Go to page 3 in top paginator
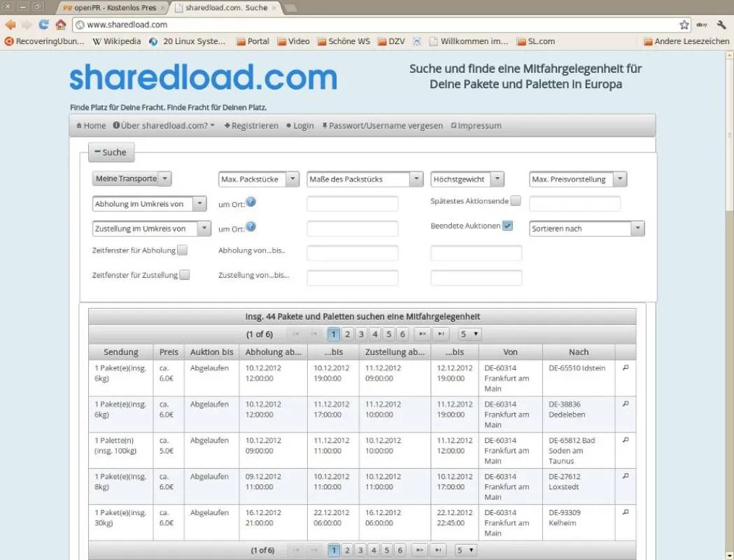The image size is (734, 560). (361, 334)
